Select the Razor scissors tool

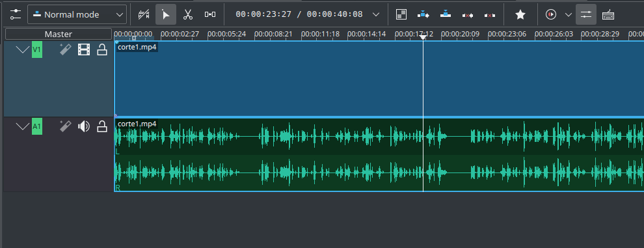point(188,14)
